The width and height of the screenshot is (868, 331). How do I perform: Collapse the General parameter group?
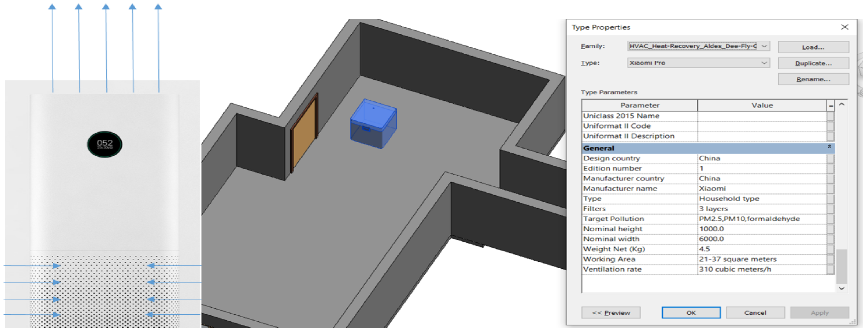coord(829,147)
